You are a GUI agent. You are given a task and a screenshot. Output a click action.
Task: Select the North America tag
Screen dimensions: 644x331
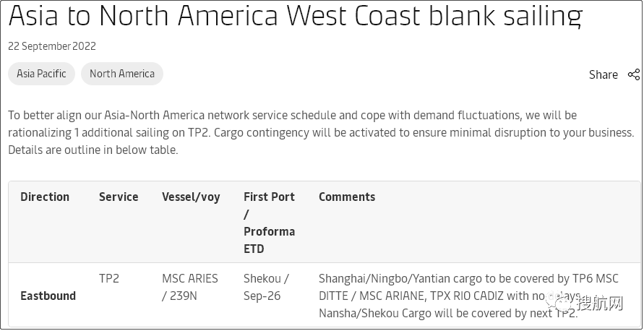(122, 74)
